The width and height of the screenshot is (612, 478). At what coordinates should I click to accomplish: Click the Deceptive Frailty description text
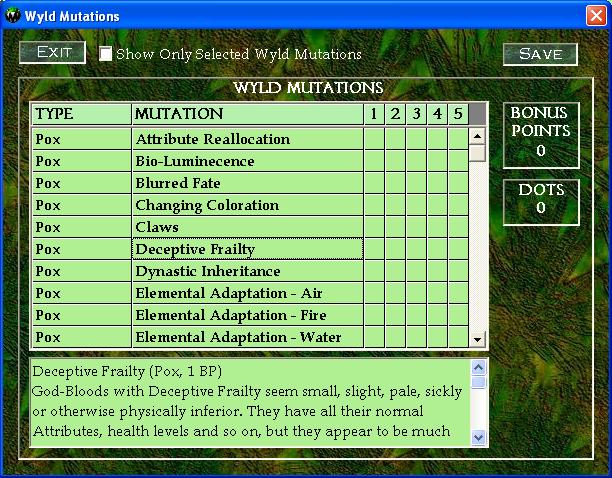[x=250, y=402]
